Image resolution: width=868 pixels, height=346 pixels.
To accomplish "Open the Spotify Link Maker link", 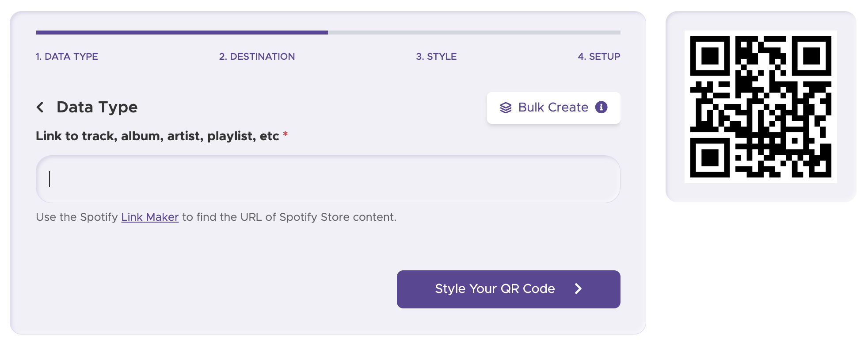I will pyautogui.click(x=150, y=217).
